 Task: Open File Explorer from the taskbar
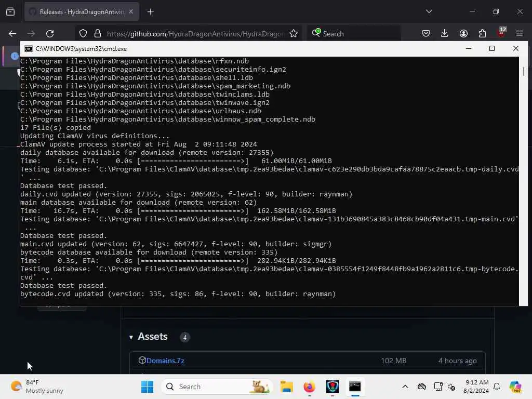[x=286, y=387]
